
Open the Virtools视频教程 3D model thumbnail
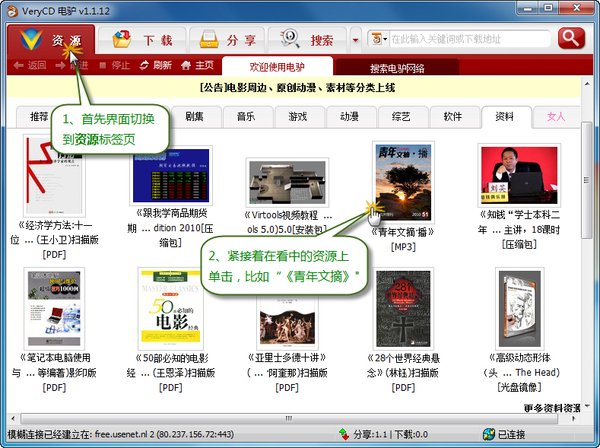point(287,182)
